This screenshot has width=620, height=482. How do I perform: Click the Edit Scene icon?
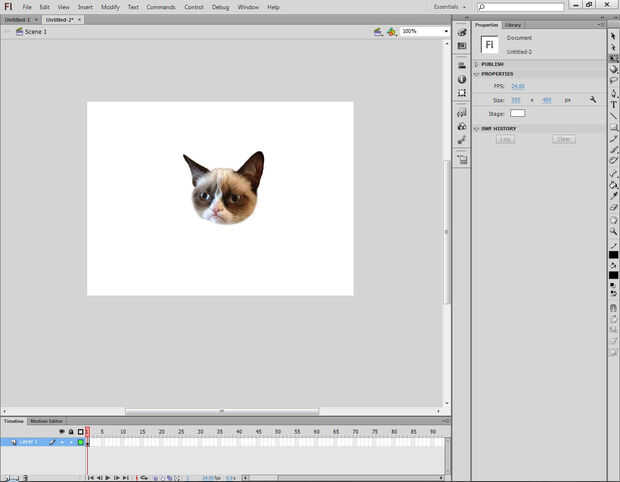pos(378,32)
